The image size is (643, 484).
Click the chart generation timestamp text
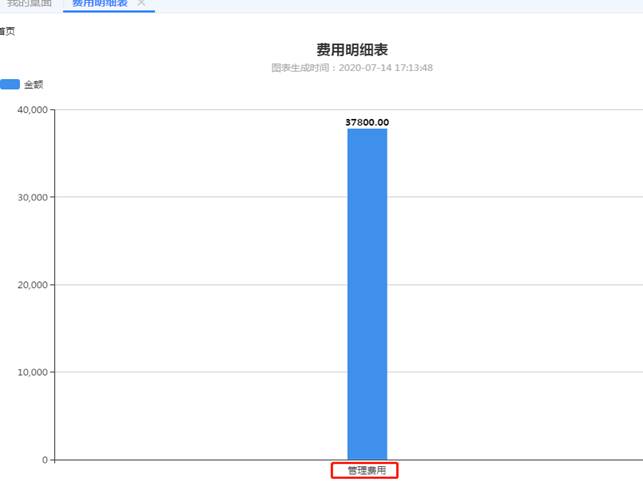click(x=351, y=68)
